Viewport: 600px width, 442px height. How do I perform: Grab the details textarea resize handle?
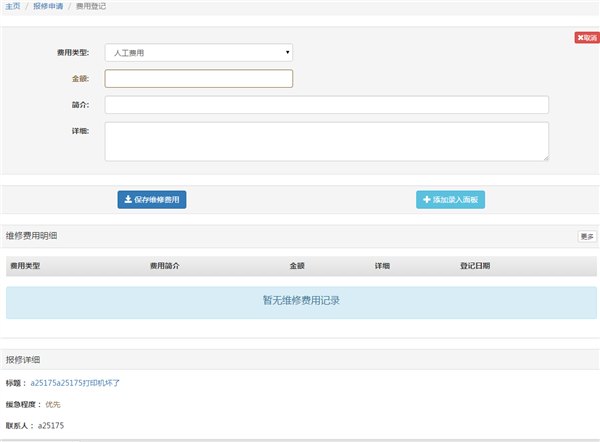pos(546,158)
